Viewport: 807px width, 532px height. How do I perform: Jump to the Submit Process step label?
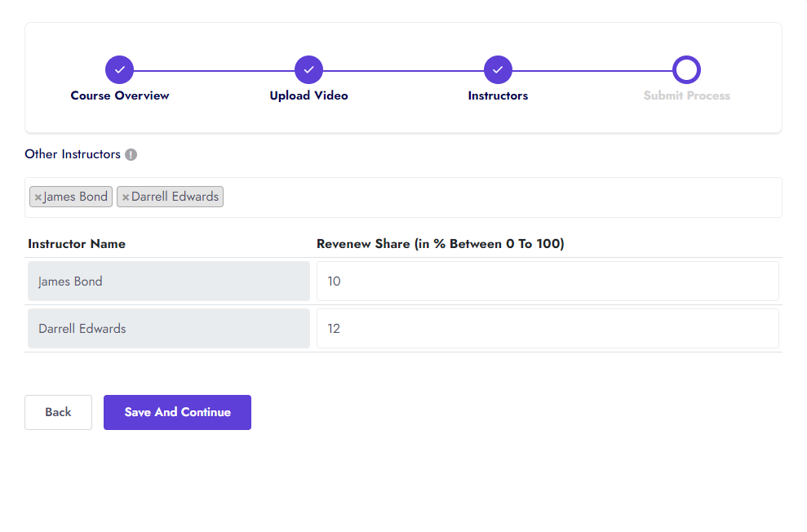[x=686, y=95]
